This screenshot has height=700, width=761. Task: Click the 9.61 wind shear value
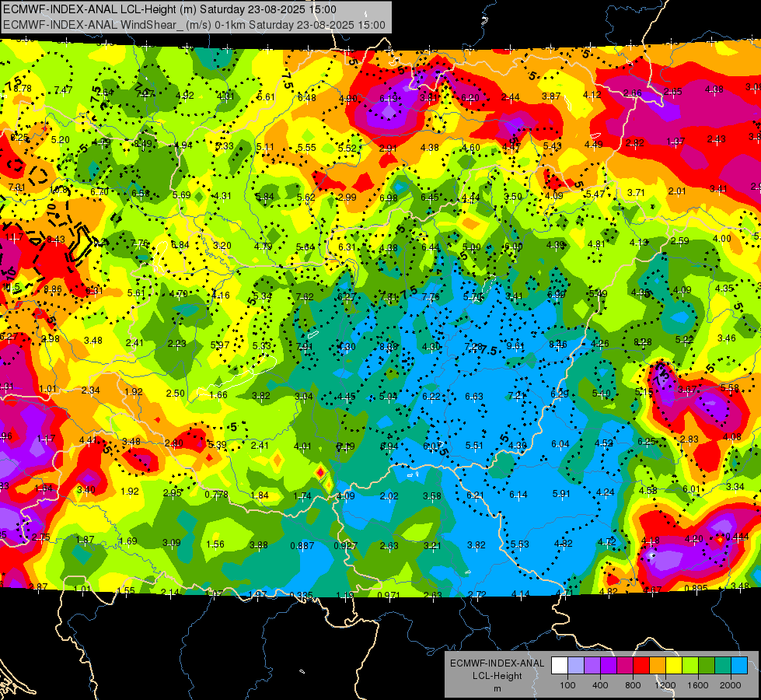(x=515, y=346)
